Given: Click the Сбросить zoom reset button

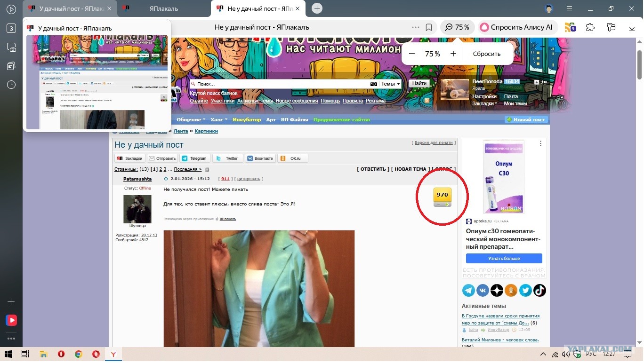Looking at the screenshot, I should tap(487, 54).
